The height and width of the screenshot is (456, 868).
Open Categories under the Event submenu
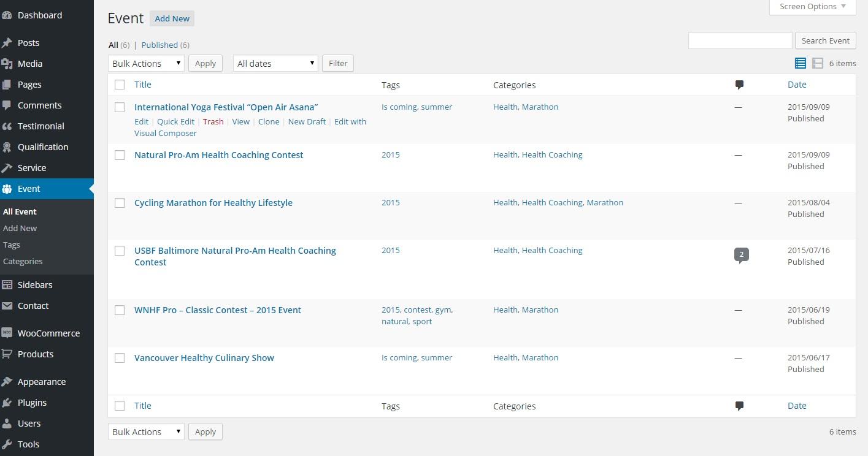[x=23, y=261]
